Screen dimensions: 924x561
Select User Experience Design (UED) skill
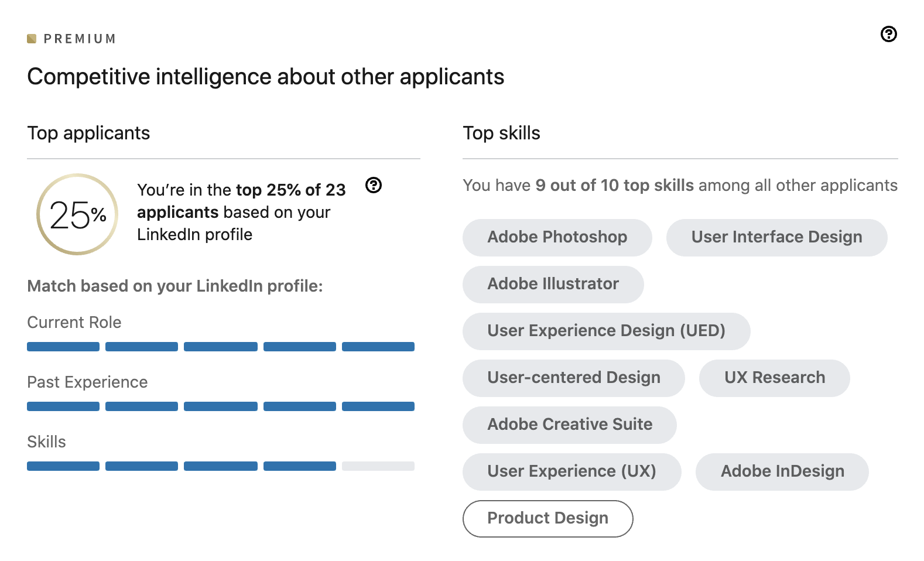coord(606,331)
